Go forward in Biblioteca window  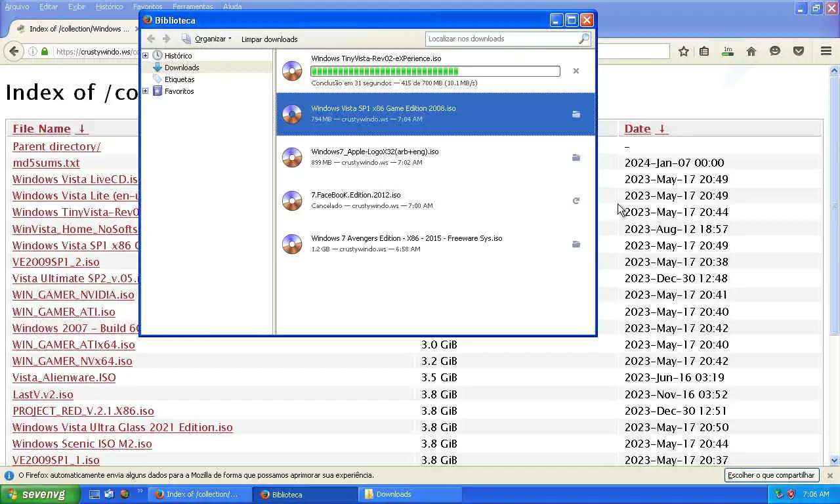pos(167,39)
